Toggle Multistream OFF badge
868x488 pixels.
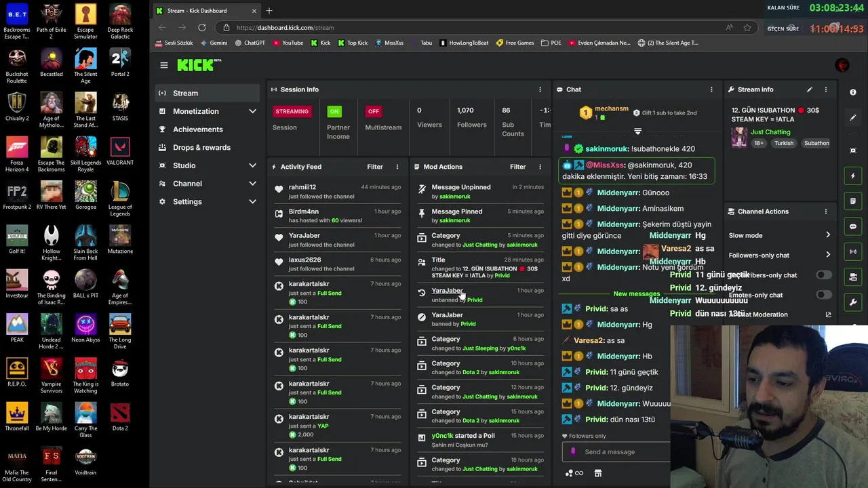(374, 111)
